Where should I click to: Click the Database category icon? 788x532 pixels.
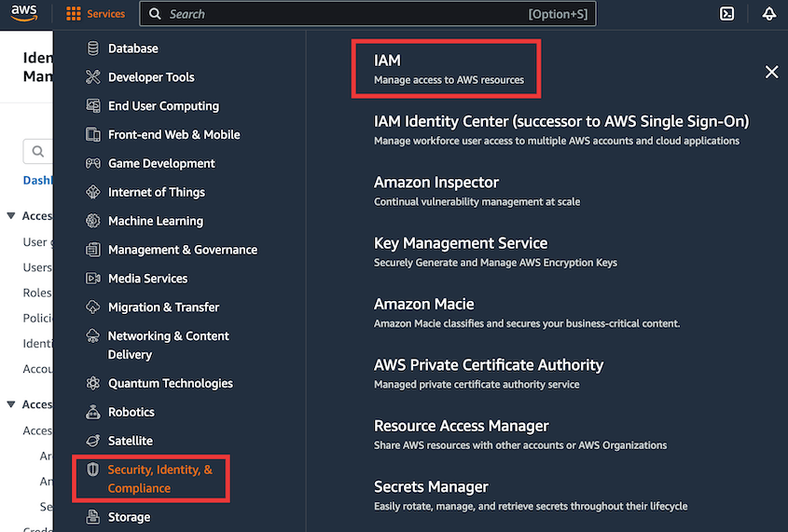tap(93, 48)
